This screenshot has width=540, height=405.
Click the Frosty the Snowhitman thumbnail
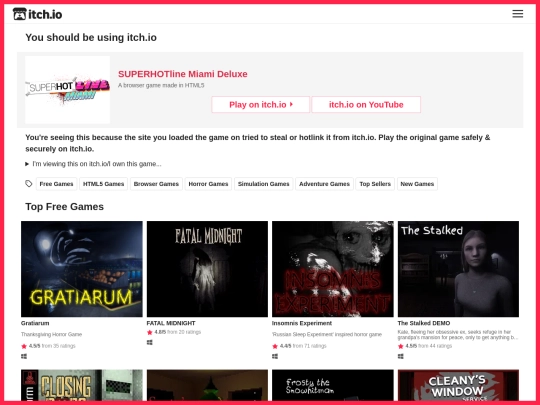(333, 385)
